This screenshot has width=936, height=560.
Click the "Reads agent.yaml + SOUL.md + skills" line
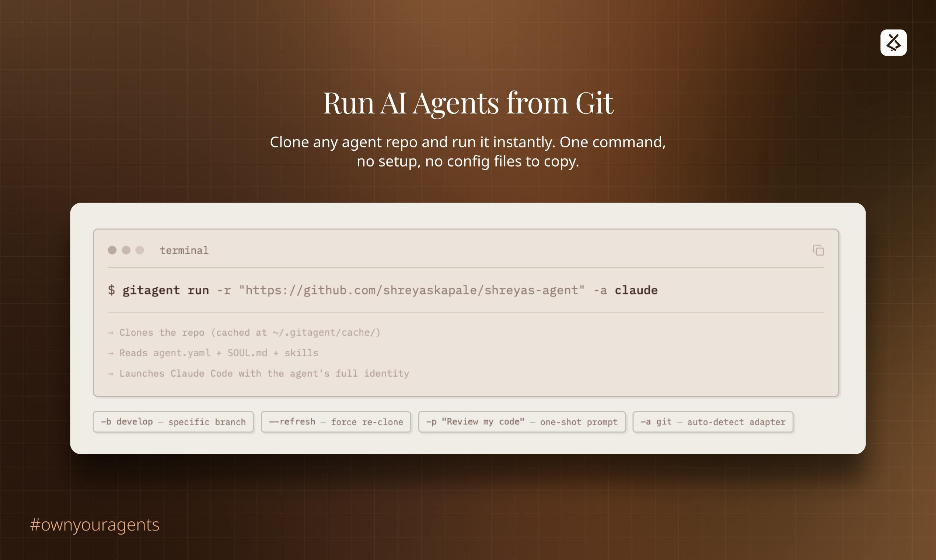click(x=213, y=353)
